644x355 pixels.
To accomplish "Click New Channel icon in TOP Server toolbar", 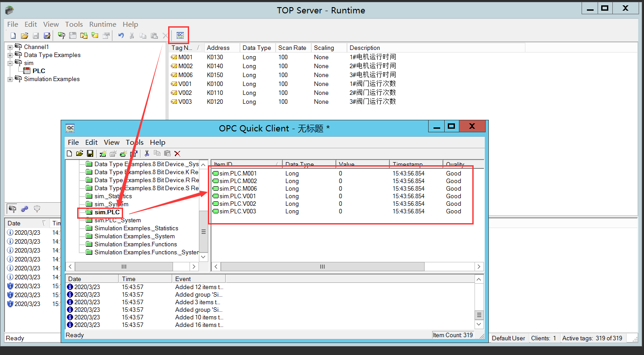I will coord(62,36).
